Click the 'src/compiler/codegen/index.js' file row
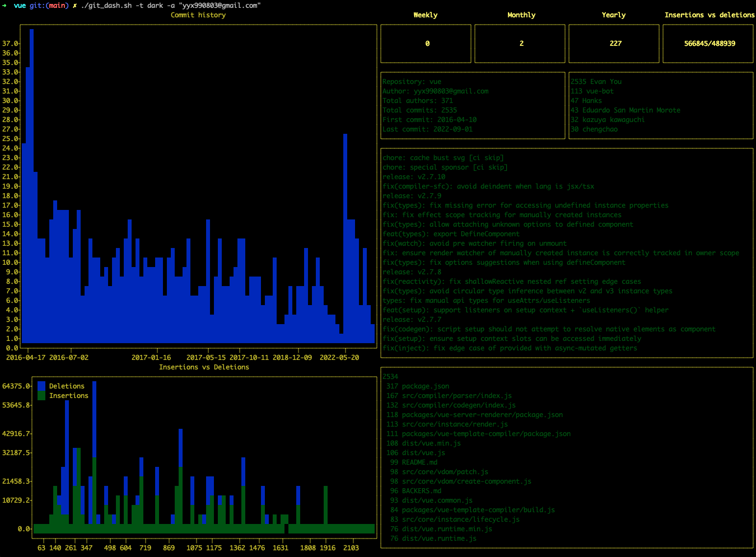 coord(451,405)
